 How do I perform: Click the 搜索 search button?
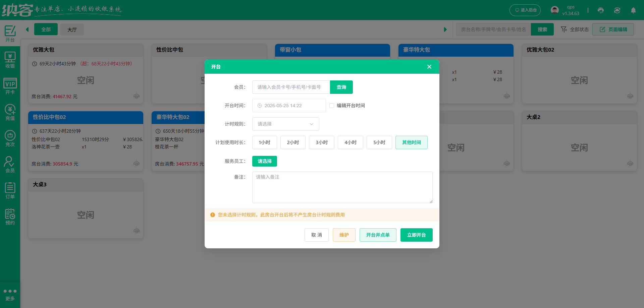[542, 29]
